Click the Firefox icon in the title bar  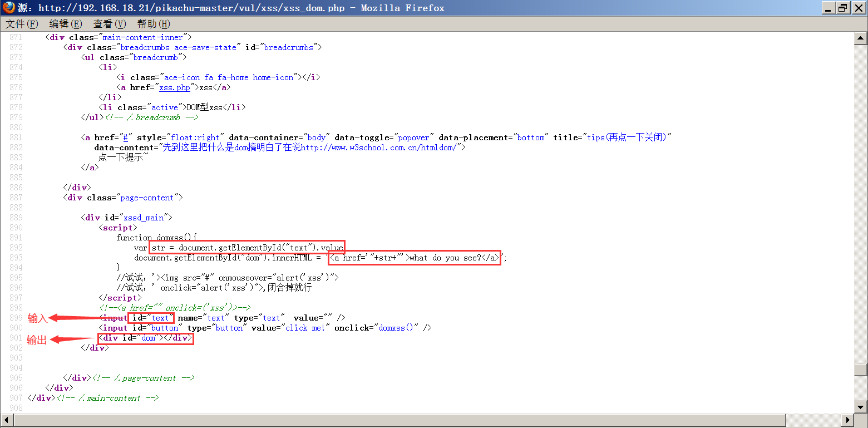coord(8,8)
